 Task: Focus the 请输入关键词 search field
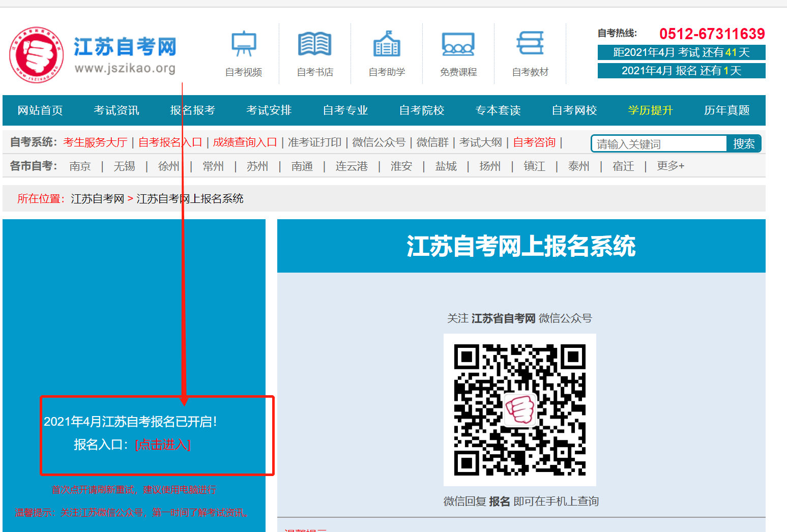click(659, 144)
